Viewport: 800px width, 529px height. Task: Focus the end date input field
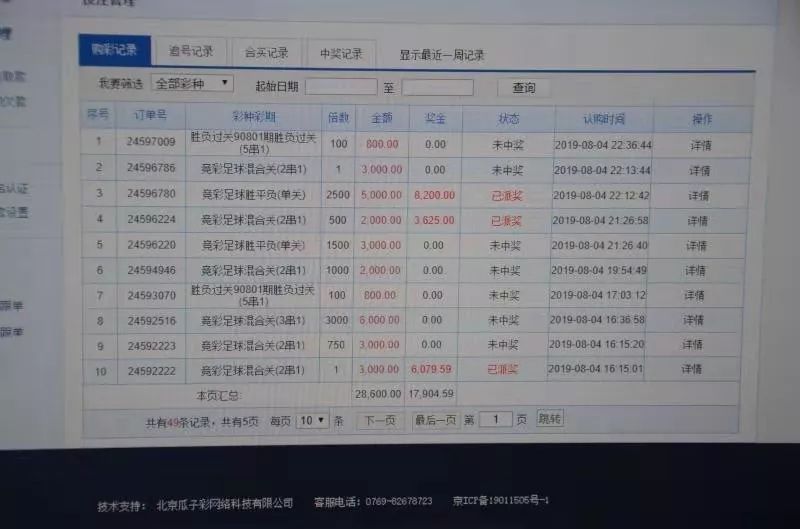click(x=437, y=87)
